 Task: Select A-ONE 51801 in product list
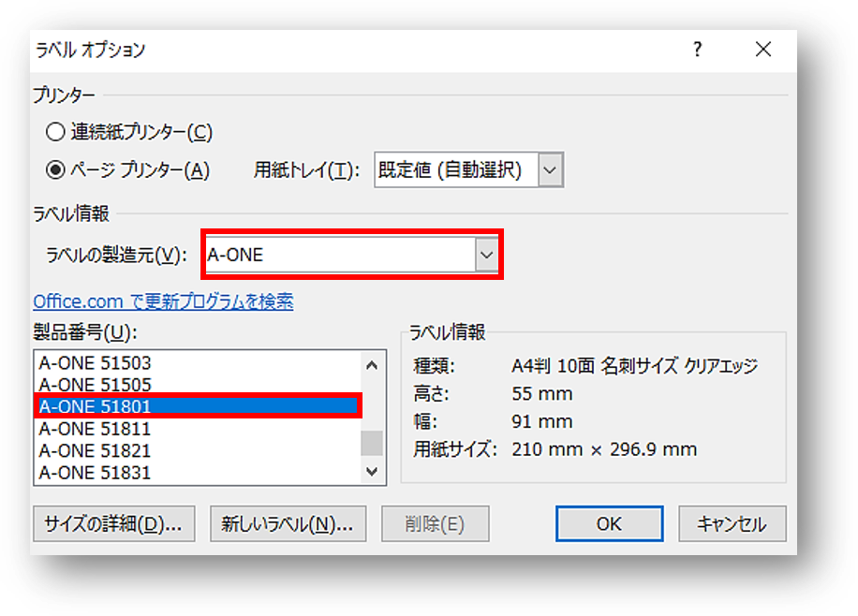point(198,406)
